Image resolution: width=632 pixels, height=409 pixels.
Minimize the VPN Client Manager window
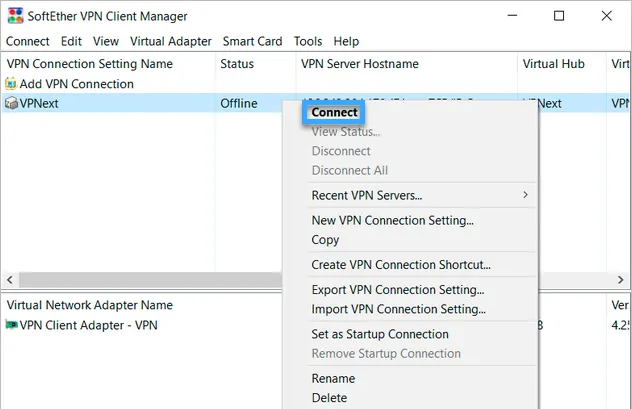512,16
